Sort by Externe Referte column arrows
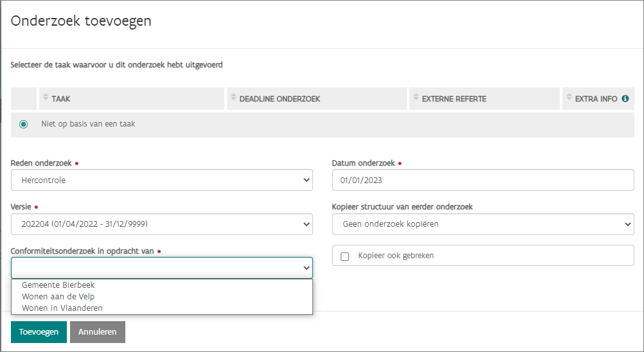644x352 pixels. (416, 98)
